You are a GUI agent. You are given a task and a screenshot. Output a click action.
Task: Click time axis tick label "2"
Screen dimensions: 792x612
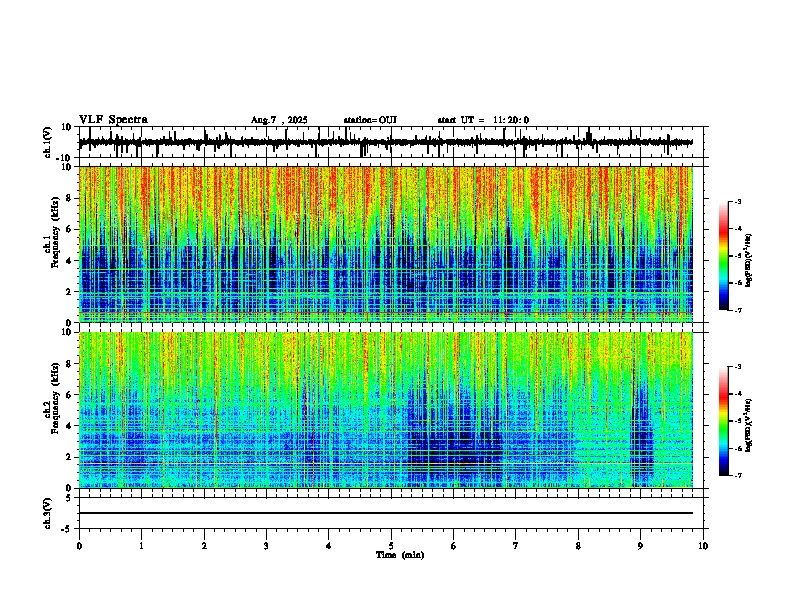[204, 546]
